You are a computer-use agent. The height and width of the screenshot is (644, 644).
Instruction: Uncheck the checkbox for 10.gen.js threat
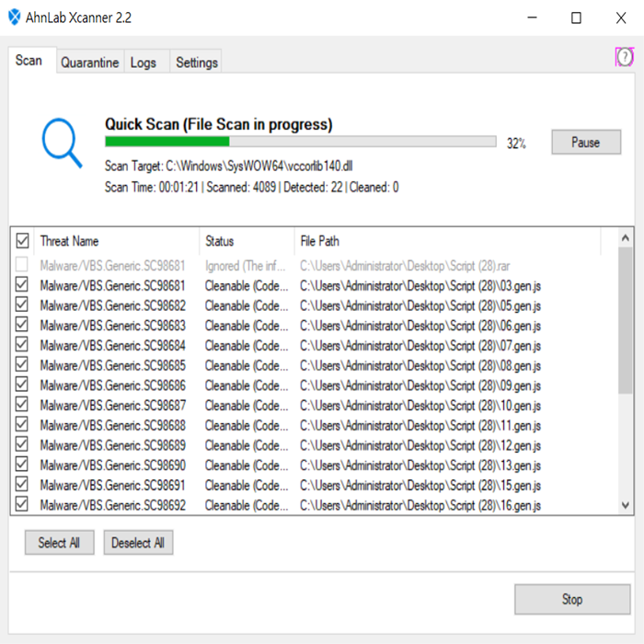click(x=22, y=406)
